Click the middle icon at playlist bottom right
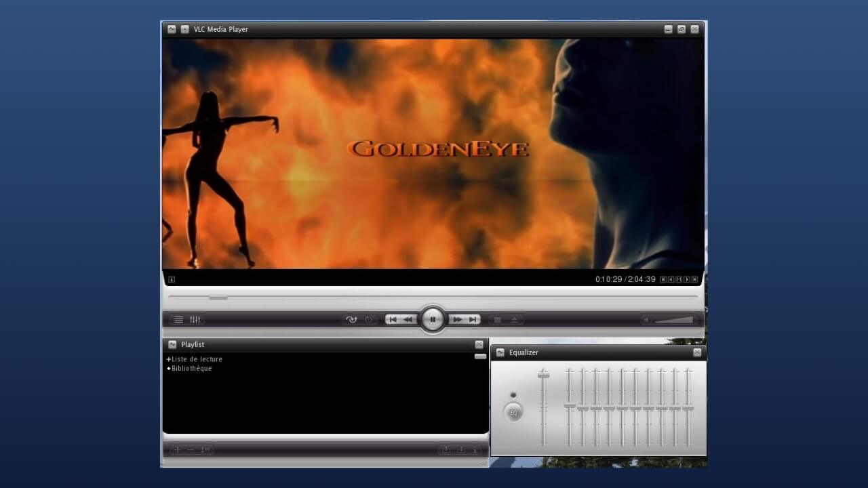 pos(461,449)
